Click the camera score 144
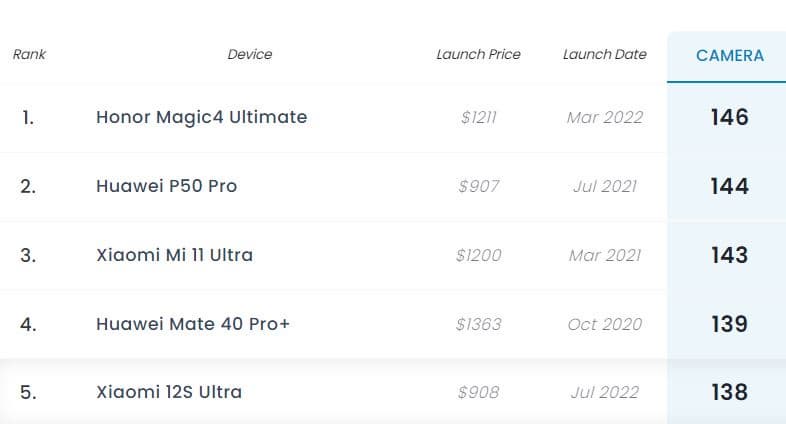 [x=729, y=186]
